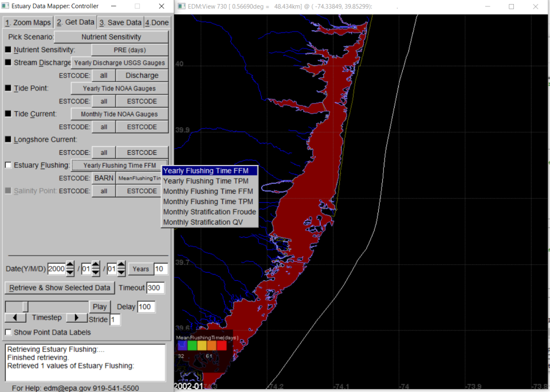Image resolution: width=550 pixels, height=392 pixels.
Task: Click the Tide Point ESTCODE variable button
Action: click(x=142, y=101)
